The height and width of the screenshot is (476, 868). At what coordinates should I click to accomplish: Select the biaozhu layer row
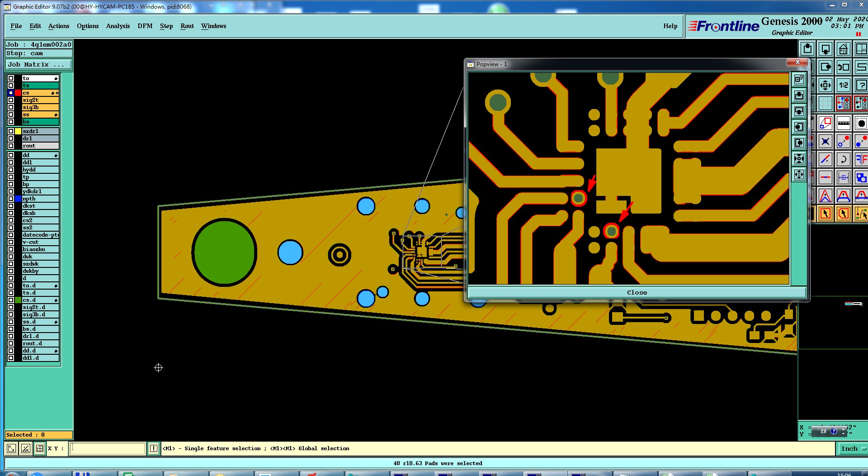pos(41,249)
